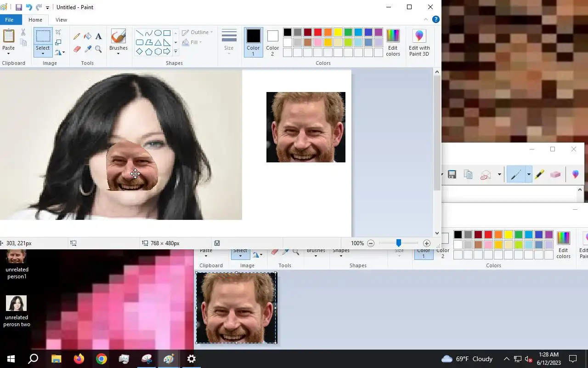
Task: Select the Eraser tool in front Paint
Action: pyautogui.click(x=77, y=49)
